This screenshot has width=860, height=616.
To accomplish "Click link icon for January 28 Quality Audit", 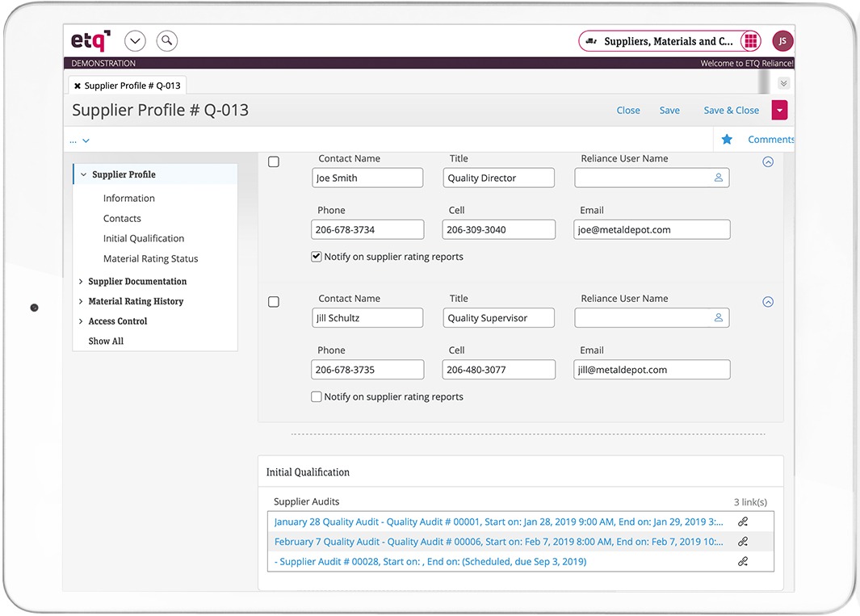I will 743,522.
